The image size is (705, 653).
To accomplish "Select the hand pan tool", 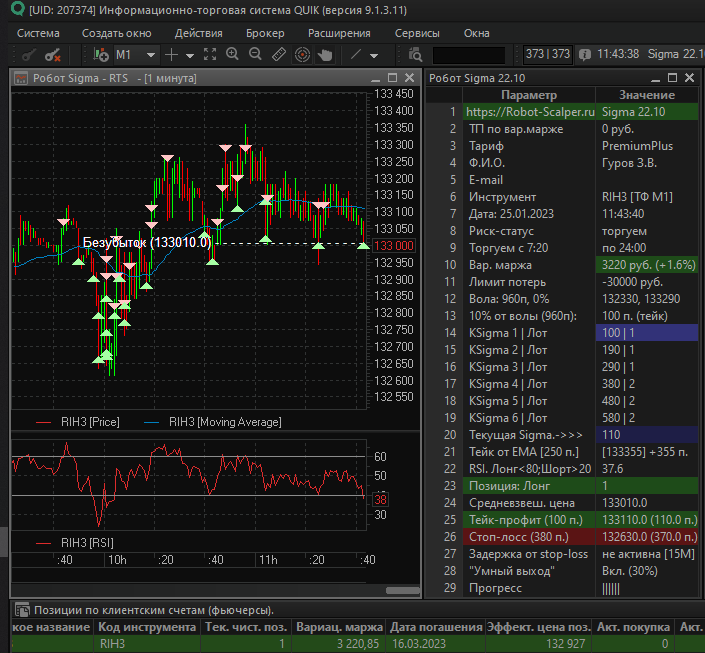I will coord(325,55).
